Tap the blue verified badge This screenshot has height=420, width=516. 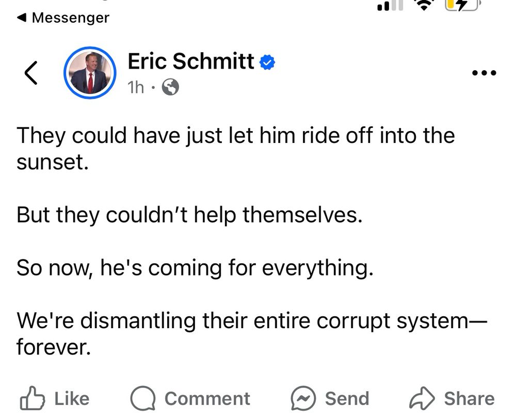pyautogui.click(x=267, y=63)
